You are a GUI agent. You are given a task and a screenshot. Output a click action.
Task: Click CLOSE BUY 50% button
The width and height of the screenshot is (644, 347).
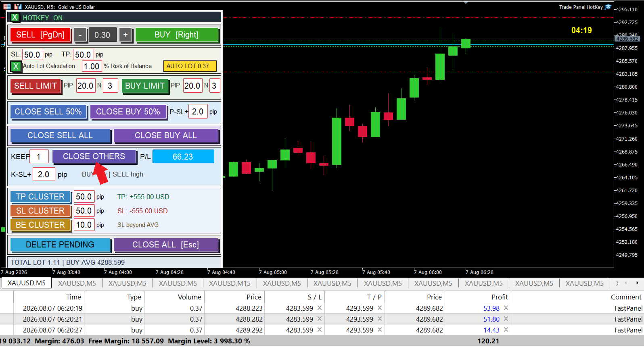pos(128,112)
